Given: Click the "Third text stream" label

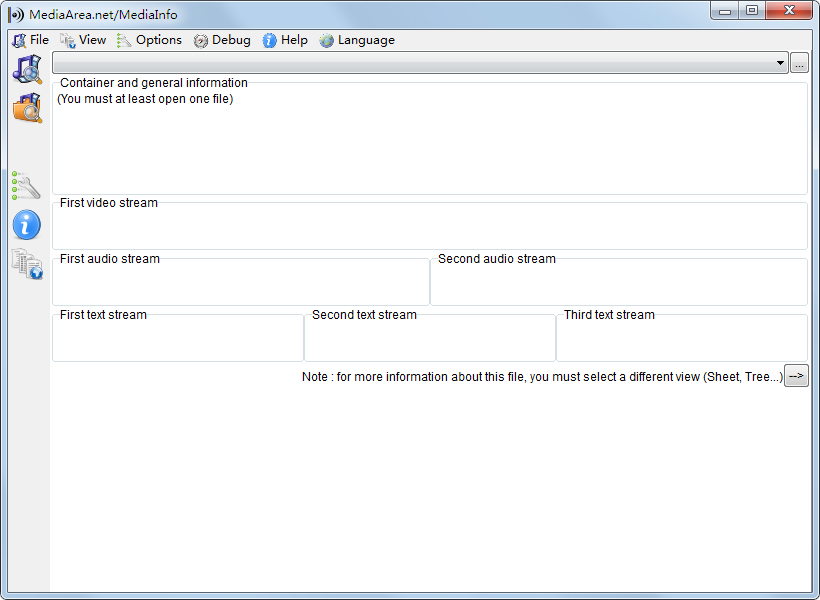Looking at the screenshot, I should pyautogui.click(x=609, y=314).
